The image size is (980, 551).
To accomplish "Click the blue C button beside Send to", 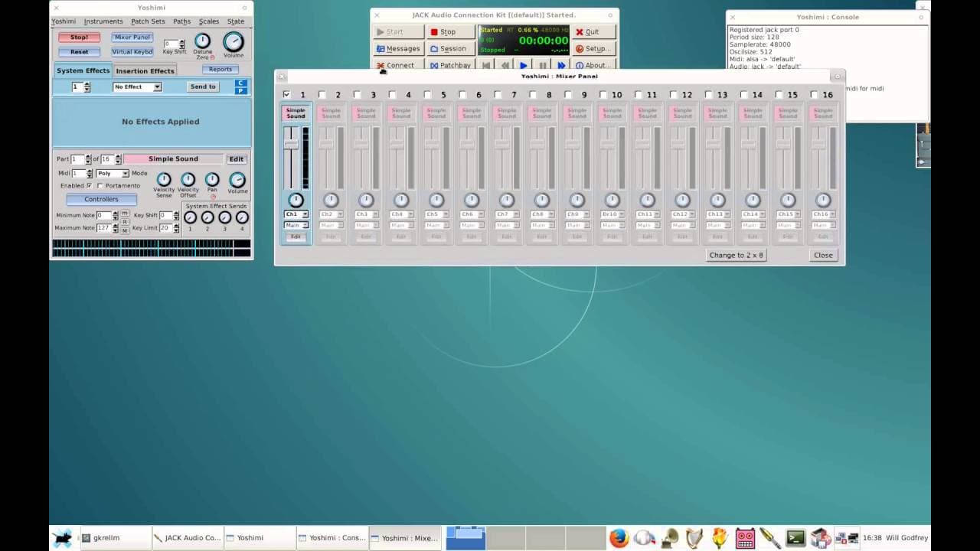I will (240, 83).
